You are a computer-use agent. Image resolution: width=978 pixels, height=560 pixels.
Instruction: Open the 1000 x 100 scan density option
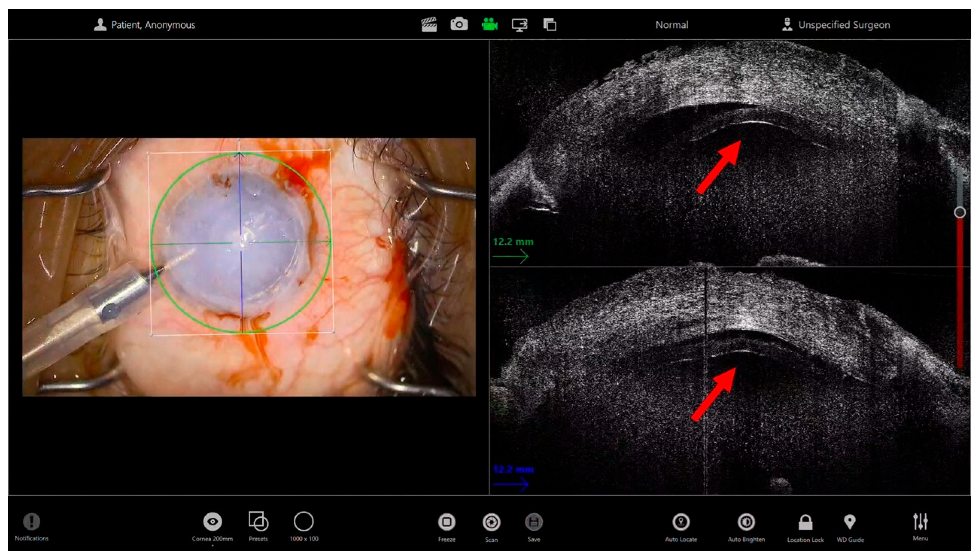click(x=303, y=522)
